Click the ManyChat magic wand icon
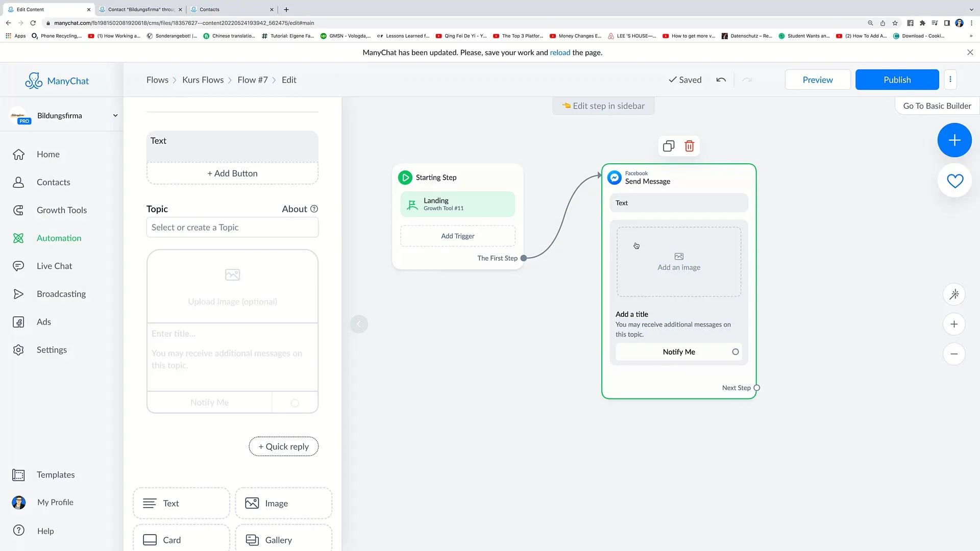This screenshot has height=551, width=980. (954, 295)
